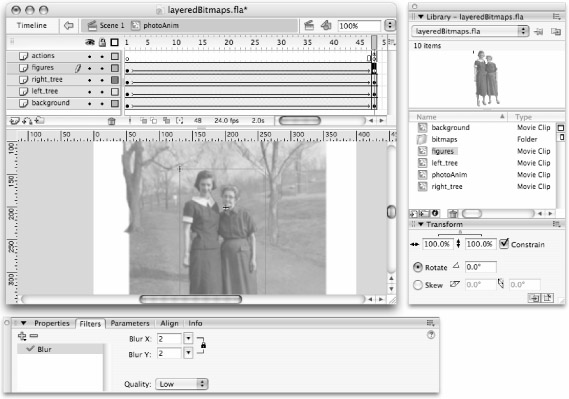Switch to the Align tab
Image resolution: width=569 pixels, height=399 pixels.
(x=169, y=323)
